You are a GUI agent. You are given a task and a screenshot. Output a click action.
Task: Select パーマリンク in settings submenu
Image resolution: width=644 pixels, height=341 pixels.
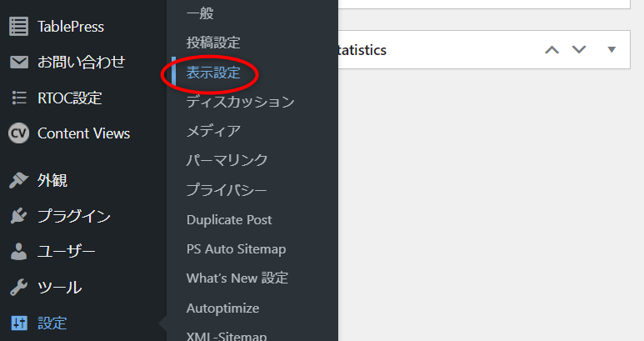pos(227,160)
